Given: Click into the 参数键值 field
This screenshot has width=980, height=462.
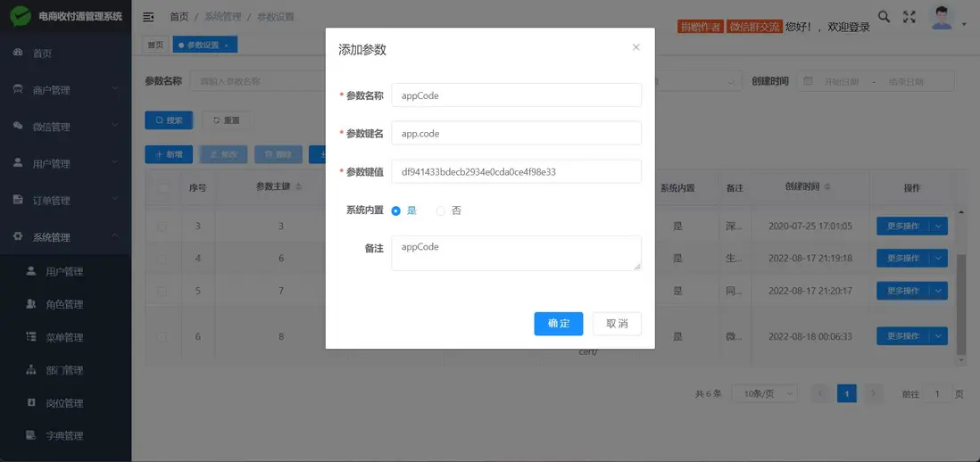Looking at the screenshot, I should 516,171.
